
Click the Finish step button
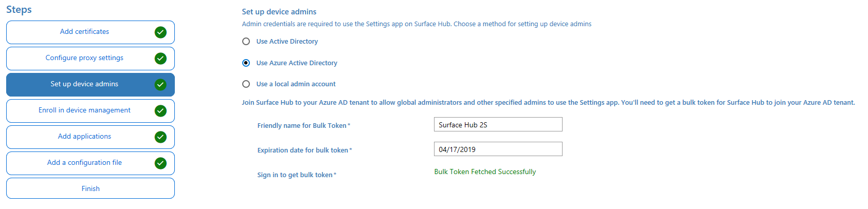click(91, 188)
